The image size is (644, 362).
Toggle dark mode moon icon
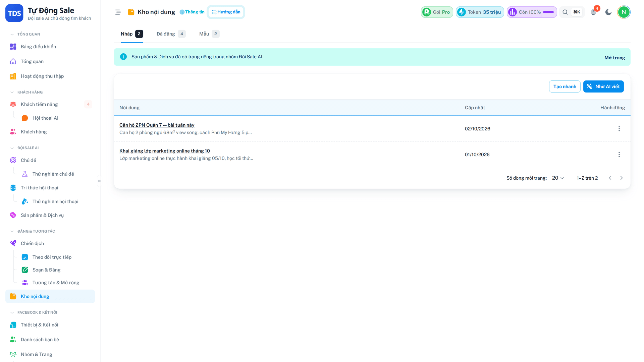(x=608, y=12)
